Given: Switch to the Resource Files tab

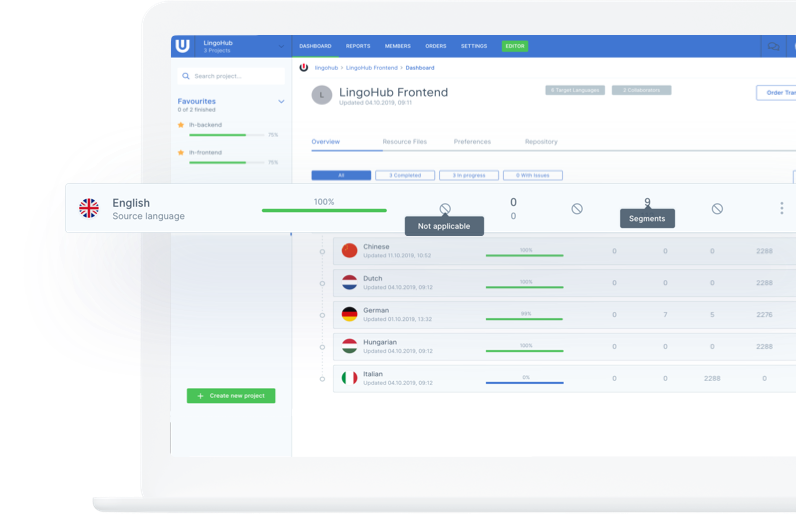Looking at the screenshot, I should tap(405, 142).
